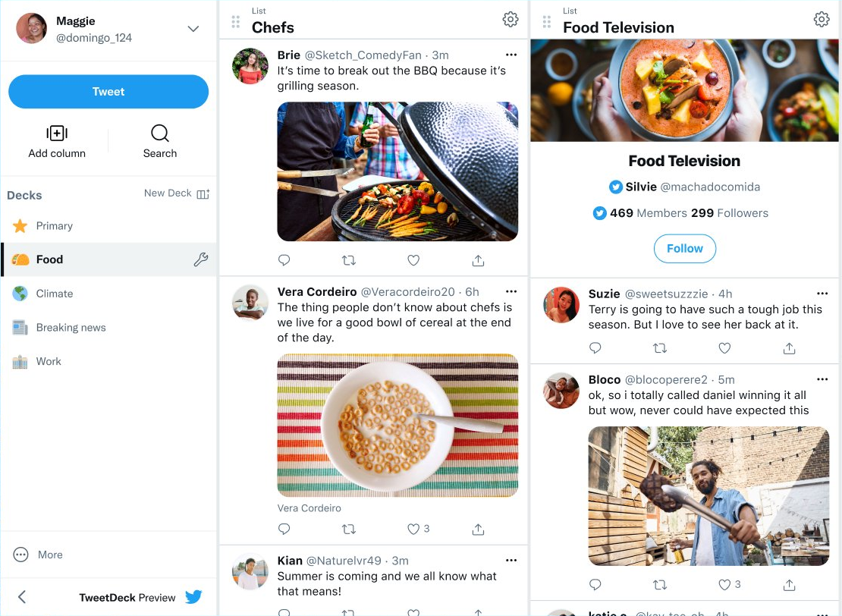The width and height of the screenshot is (842, 616).
Task: Retweet Vera Cordeiro's cereal tweet
Action: click(x=348, y=529)
